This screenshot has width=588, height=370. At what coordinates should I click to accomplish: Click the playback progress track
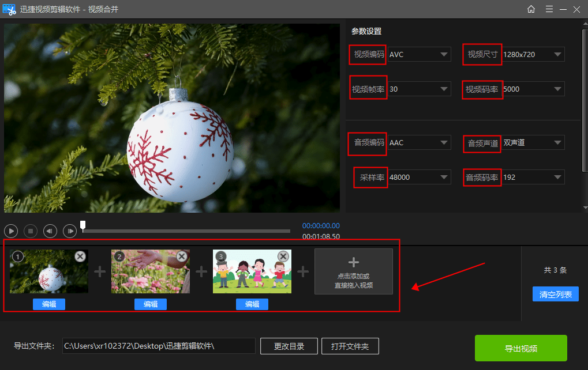coord(186,231)
